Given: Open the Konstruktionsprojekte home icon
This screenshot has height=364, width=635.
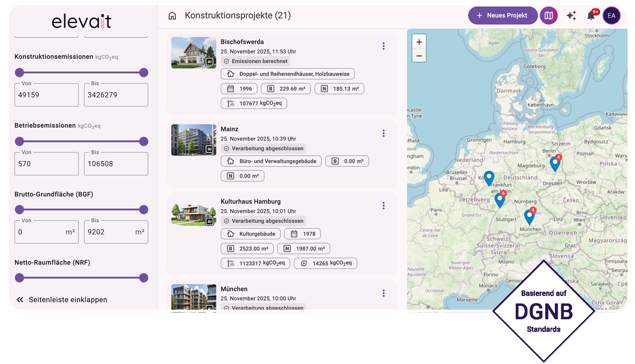Looking at the screenshot, I should coord(172,15).
